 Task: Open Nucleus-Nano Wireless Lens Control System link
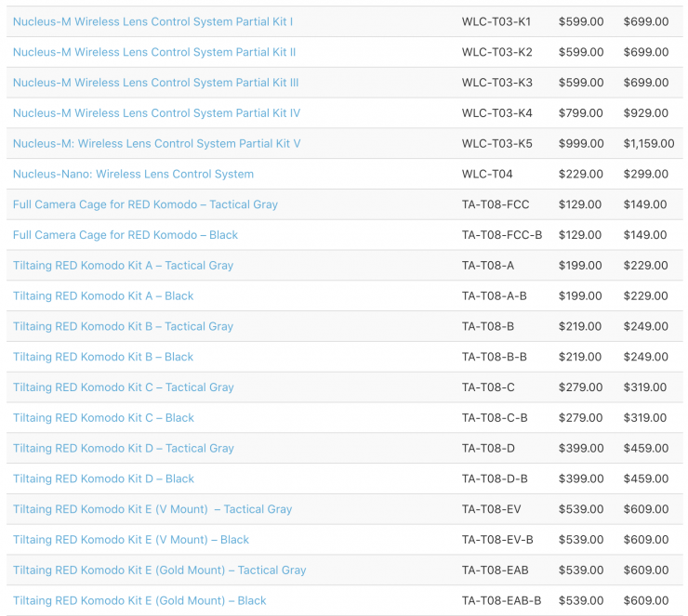(133, 174)
